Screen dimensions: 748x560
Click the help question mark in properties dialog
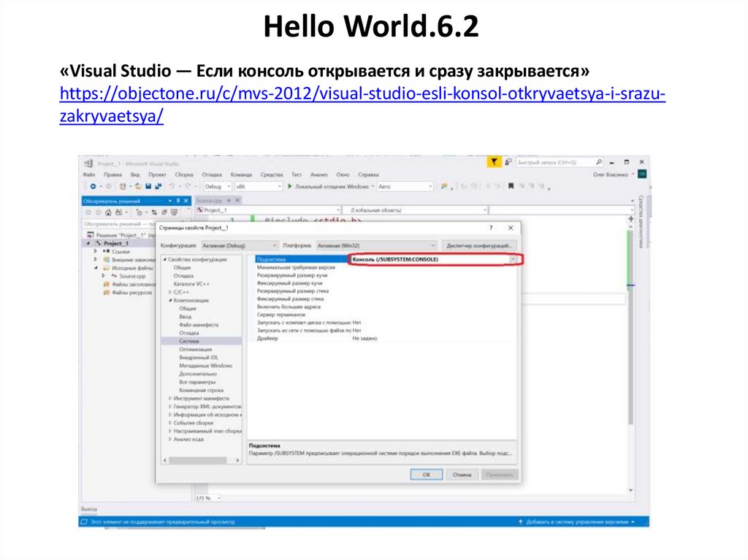click(x=491, y=228)
